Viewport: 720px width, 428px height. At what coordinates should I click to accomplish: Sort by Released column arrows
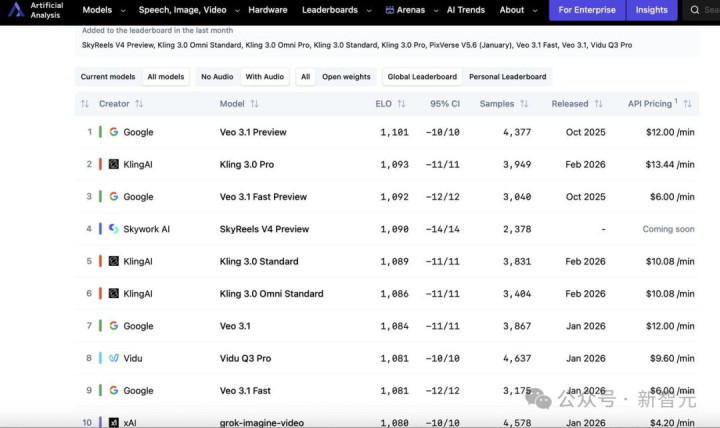(598, 104)
